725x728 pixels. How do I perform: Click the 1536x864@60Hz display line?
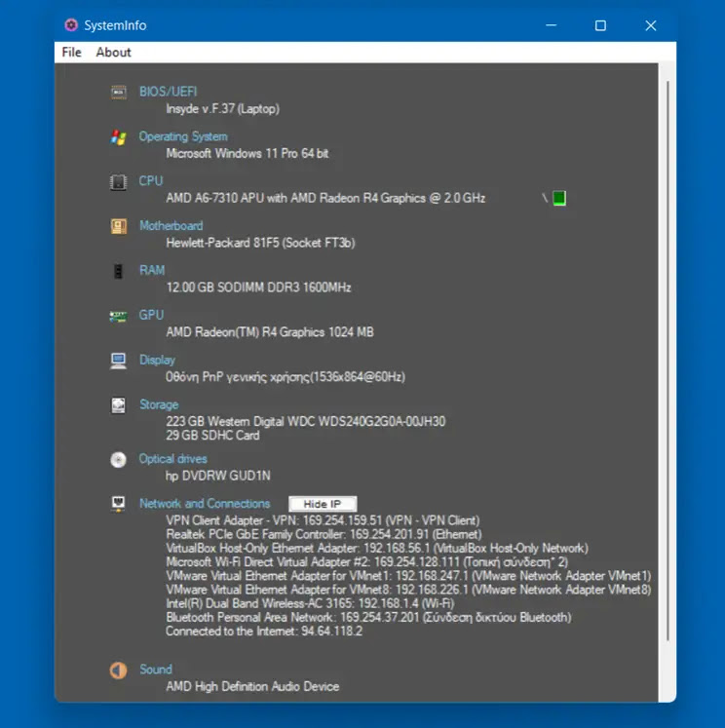[286, 376]
